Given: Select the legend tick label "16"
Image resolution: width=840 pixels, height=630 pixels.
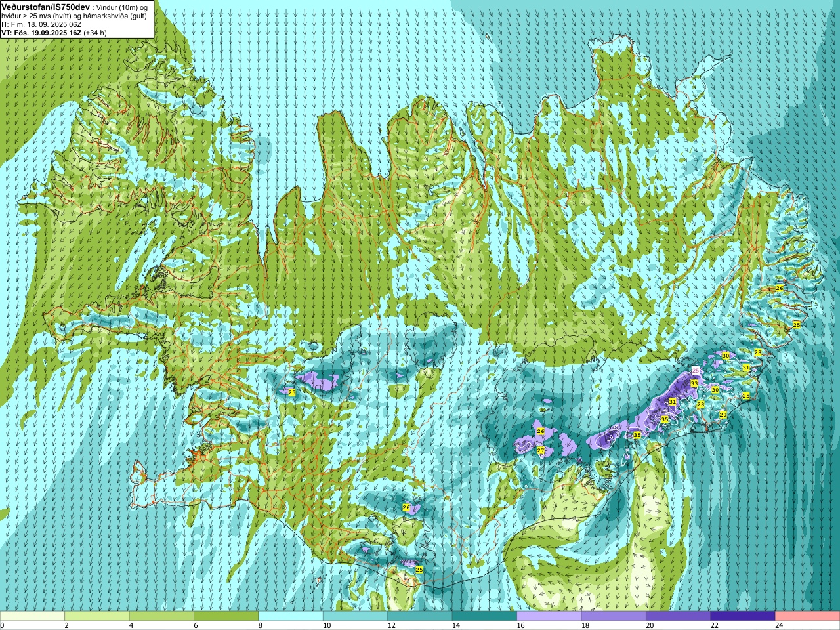Looking at the screenshot, I should point(520,625).
